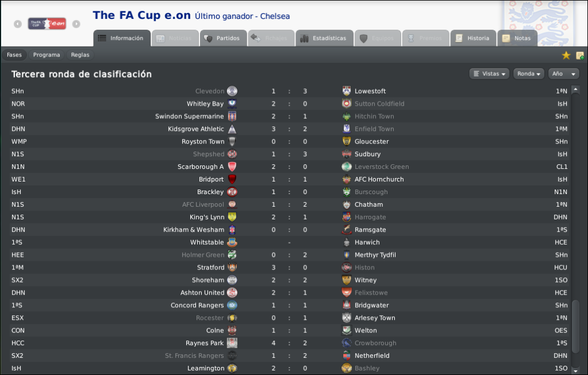The width and height of the screenshot is (588, 375).
Task: Click the Gloucester club badge
Action: (x=347, y=141)
